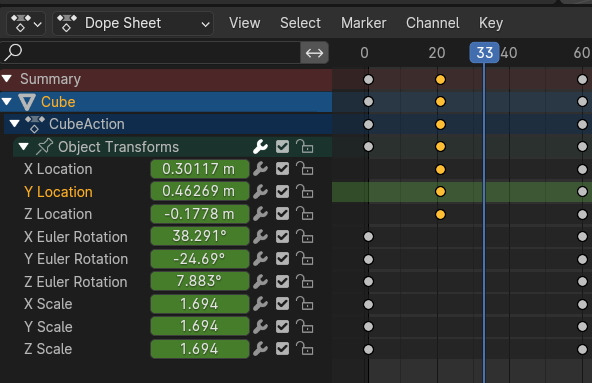
Task: Lock the Z Scale channel
Action: [x=304, y=349]
